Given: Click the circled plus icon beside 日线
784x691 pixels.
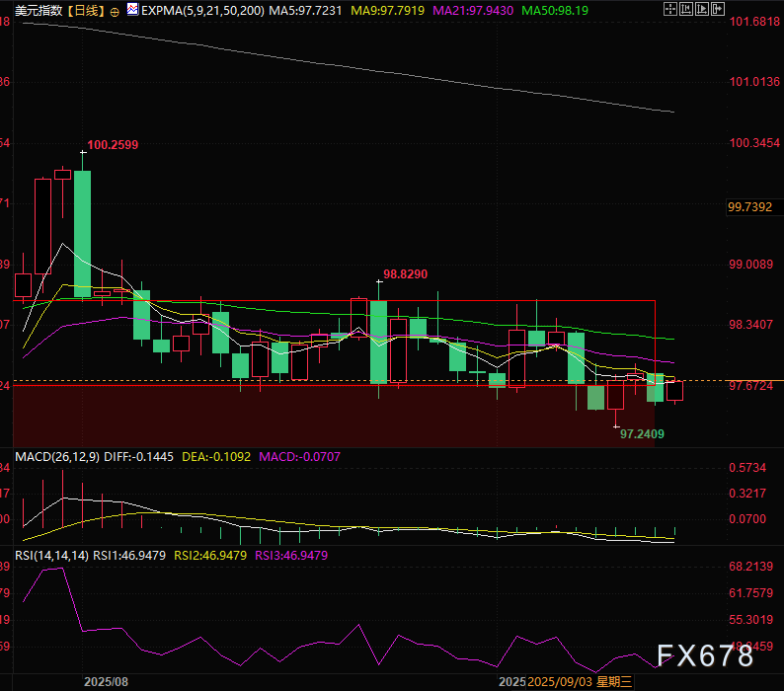Looking at the screenshot, I should [x=117, y=11].
